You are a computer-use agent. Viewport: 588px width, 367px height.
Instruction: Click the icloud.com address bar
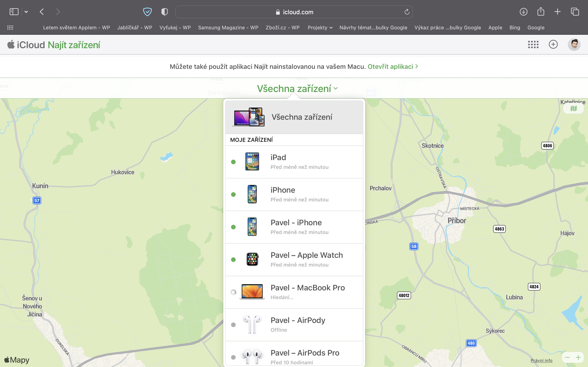(x=294, y=12)
